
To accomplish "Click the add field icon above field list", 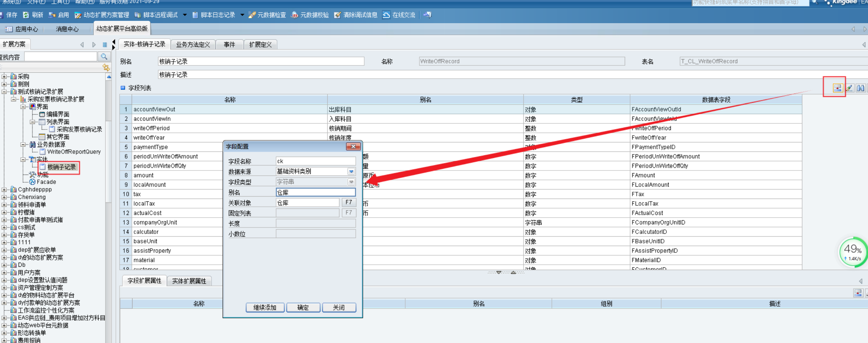I will click(837, 88).
